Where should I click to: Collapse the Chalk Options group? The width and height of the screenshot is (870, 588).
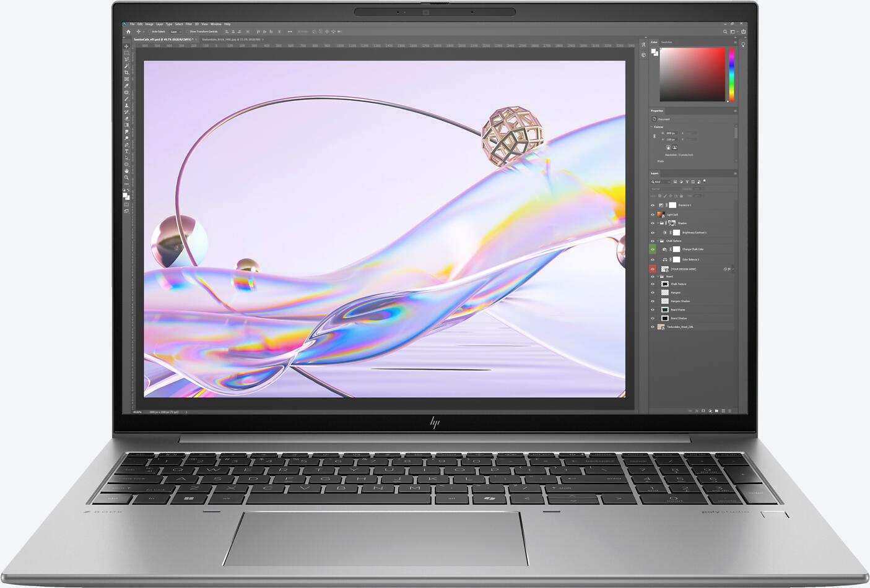click(658, 241)
